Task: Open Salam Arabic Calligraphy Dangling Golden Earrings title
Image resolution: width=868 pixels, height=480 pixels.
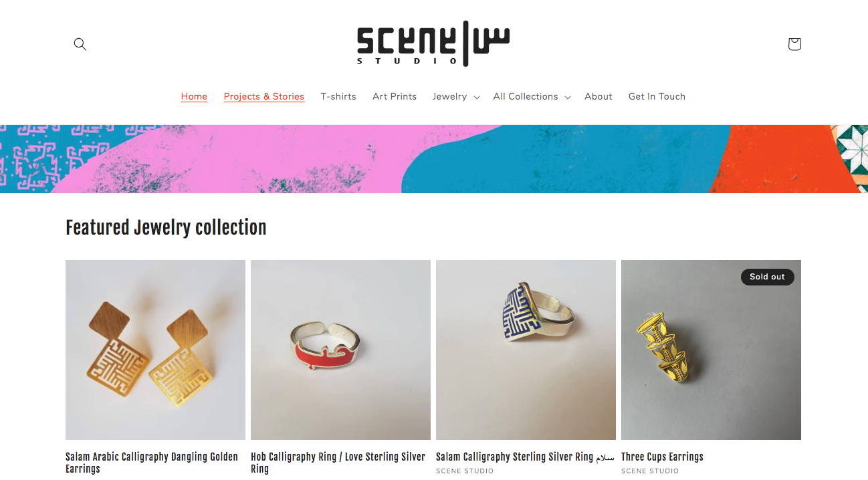Action: (x=152, y=463)
